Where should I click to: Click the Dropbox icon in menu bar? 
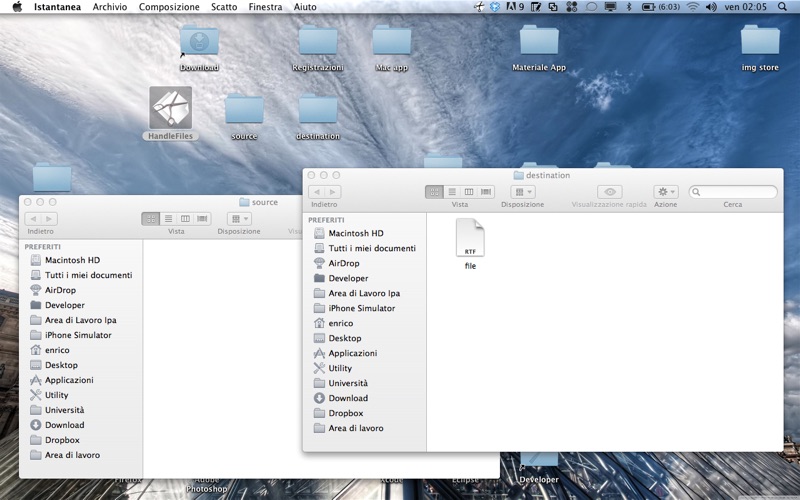494,7
